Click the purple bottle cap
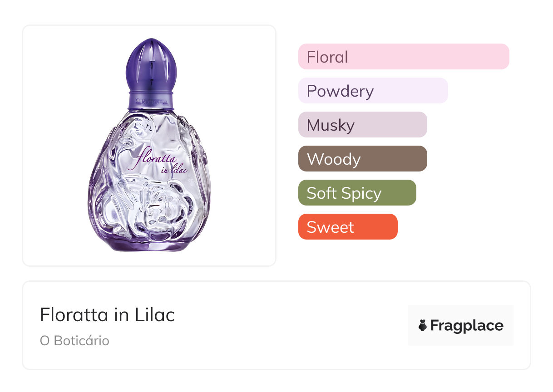This screenshot has width=553, height=392. 151,65
